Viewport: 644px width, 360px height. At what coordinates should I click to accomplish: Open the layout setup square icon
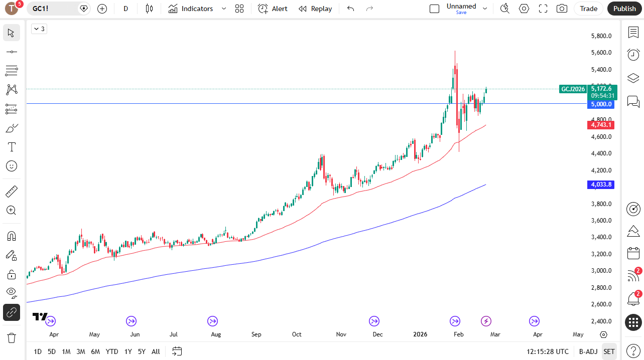pyautogui.click(x=435, y=9)
